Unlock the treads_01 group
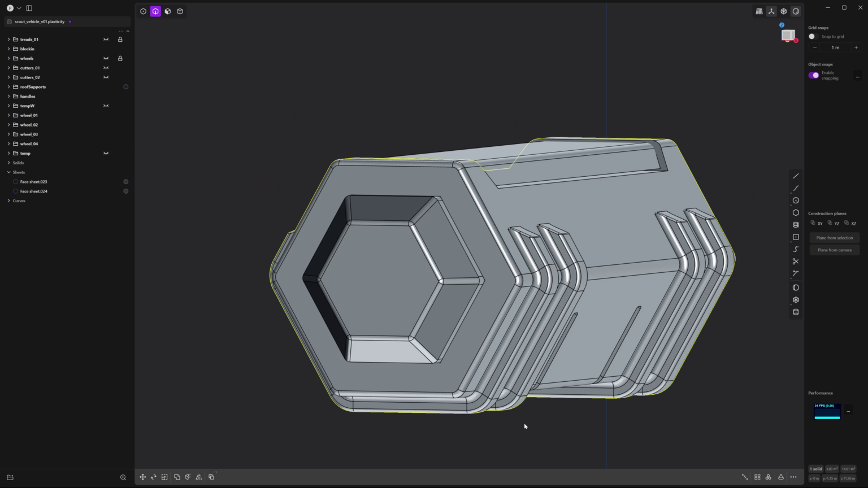The height and width of the screenshot is (488, 868). pyautogui.click(x=120, y=40)
